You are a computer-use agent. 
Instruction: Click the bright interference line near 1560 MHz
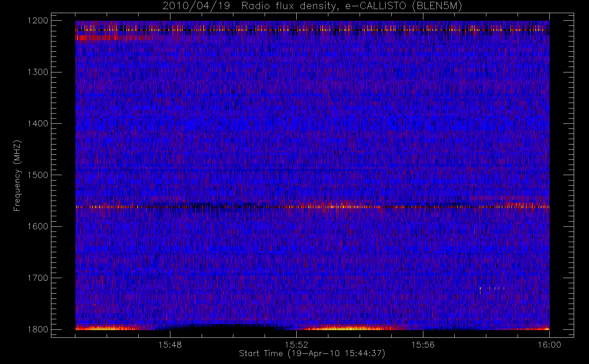pos(312,207)
